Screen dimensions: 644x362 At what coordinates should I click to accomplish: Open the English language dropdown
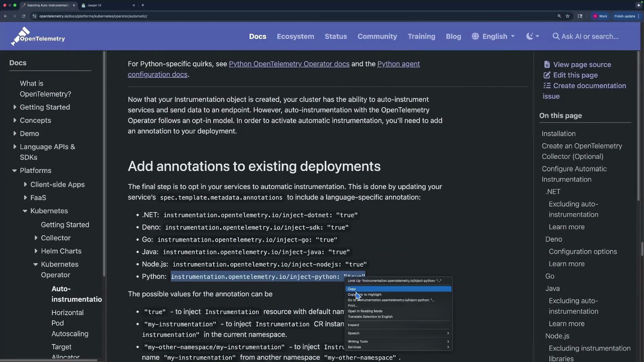click(493, 37)
